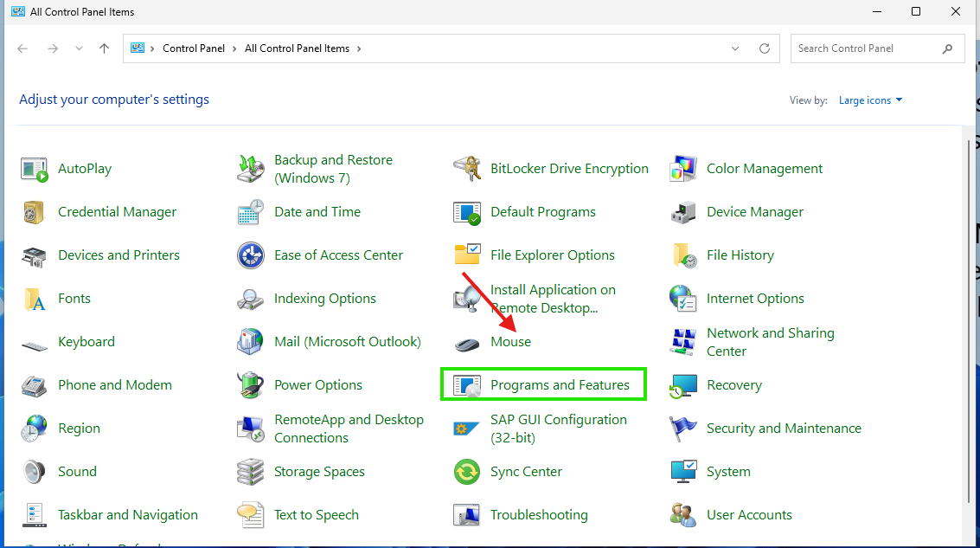
Task: Select the All Control Panel Items breadcrumb
Action: click(x=297, y=48)
